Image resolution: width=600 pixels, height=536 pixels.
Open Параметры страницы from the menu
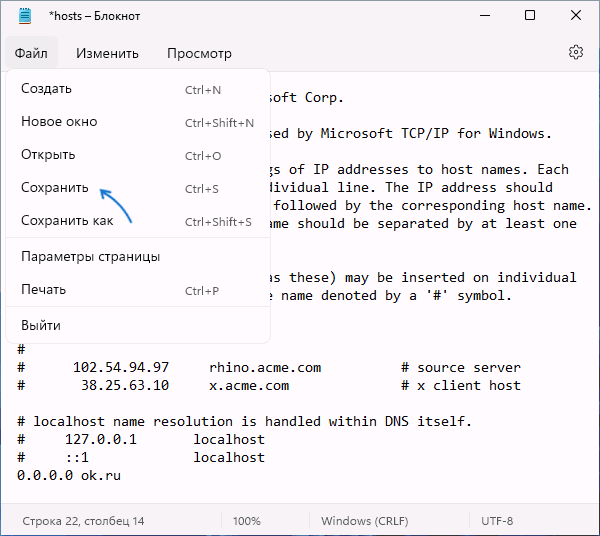pyautogui.click(x=91, y=257)
